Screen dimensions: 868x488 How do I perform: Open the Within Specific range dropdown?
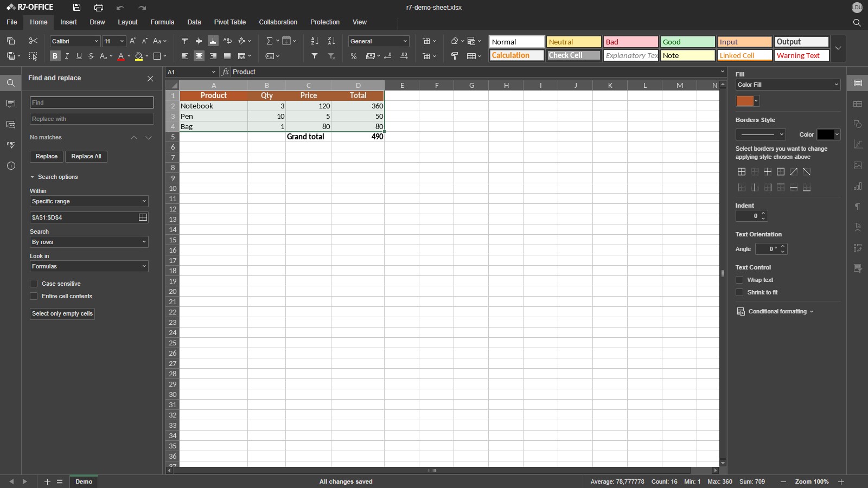point(89,201)
